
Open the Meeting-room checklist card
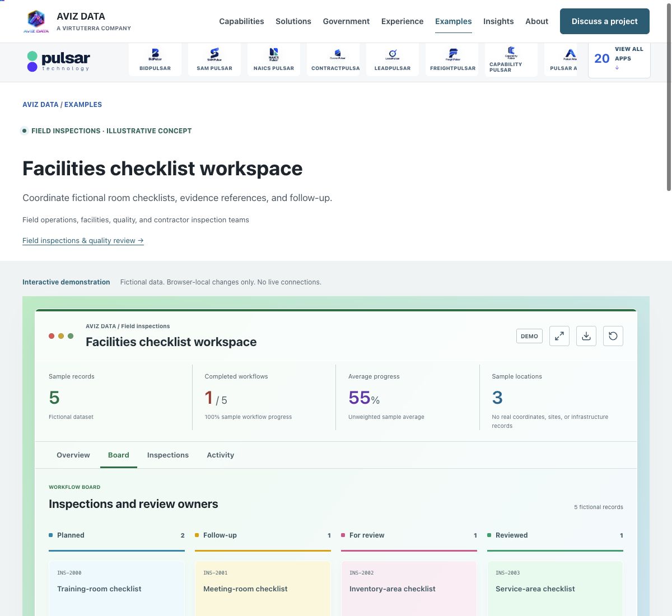tap(263, 589)
